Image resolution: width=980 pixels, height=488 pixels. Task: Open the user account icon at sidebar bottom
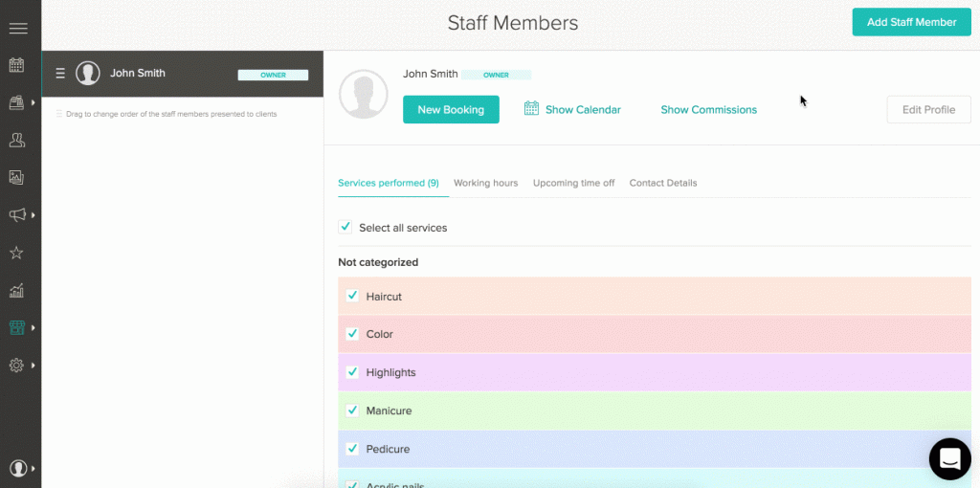tap(18, 467)
